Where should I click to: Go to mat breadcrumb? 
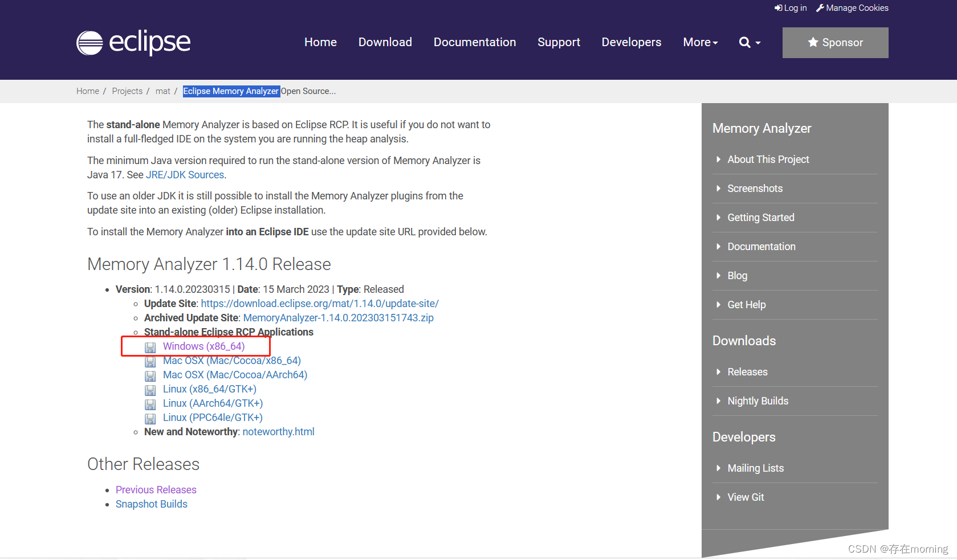tap(163, 91)
